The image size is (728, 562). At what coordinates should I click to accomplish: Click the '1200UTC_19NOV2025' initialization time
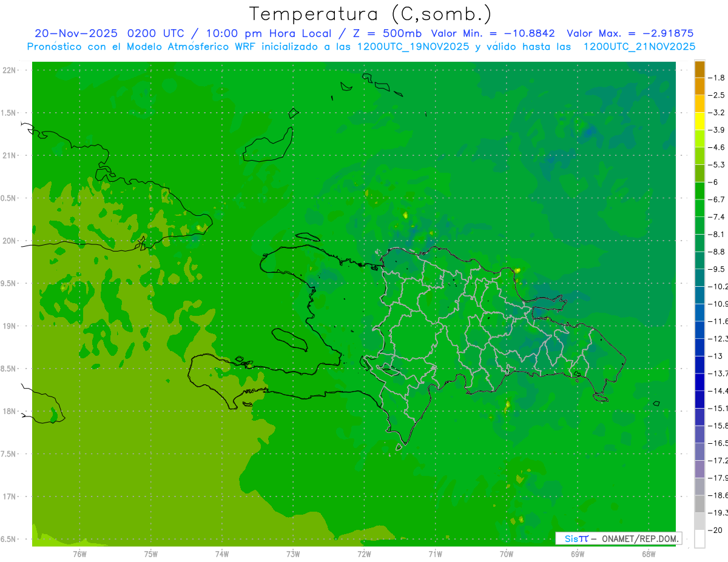[x=413, y=47]
